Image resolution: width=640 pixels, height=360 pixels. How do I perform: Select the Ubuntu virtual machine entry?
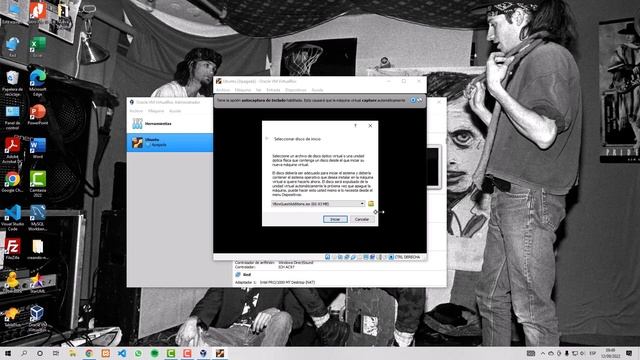coord(170,142)
